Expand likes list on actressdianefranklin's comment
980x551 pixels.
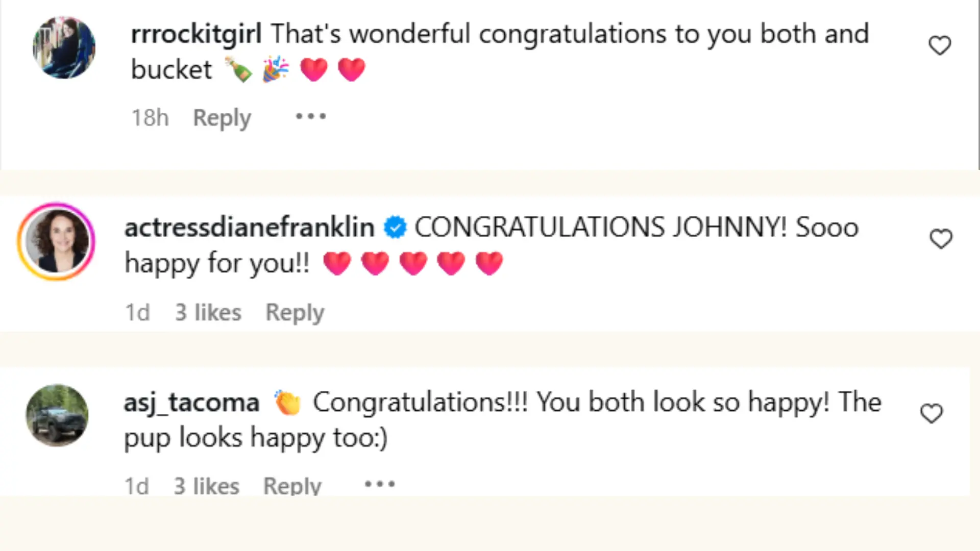pos(207,312)
